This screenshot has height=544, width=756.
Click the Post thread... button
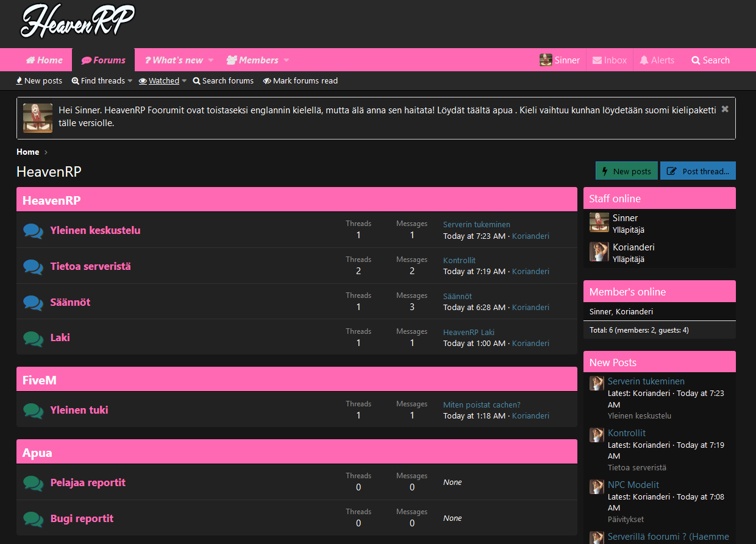pos(698,171)
